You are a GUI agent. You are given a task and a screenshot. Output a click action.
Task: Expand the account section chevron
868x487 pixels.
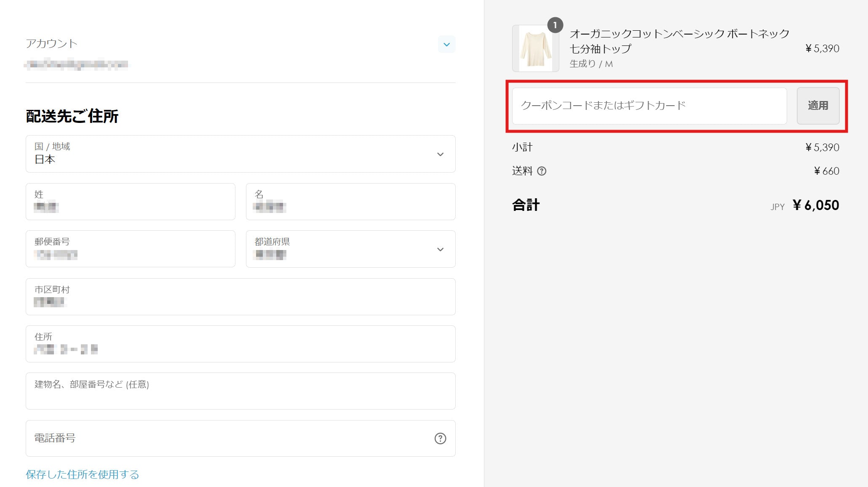coord(446,44)
